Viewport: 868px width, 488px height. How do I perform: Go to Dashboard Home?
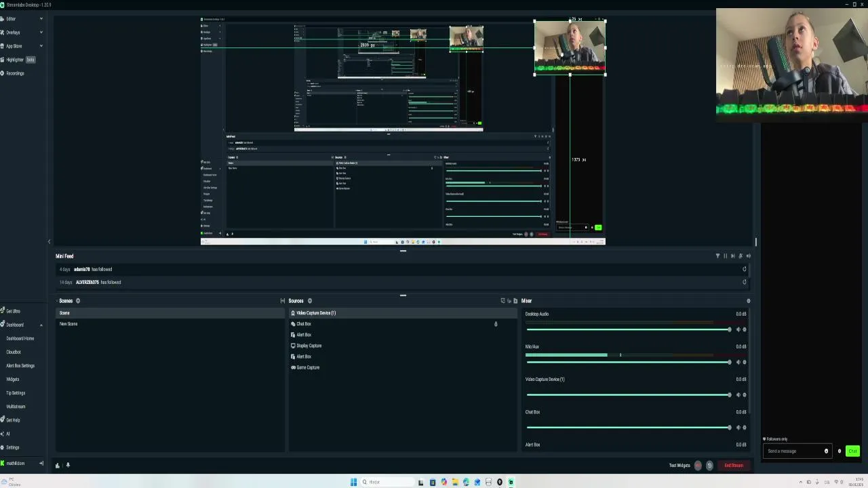click(x=20, y=338)
